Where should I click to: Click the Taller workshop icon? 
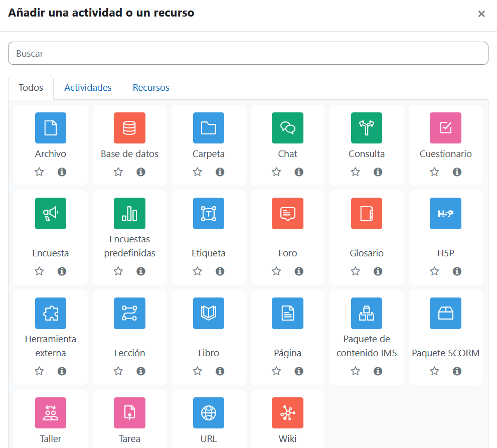pos(50,413)
